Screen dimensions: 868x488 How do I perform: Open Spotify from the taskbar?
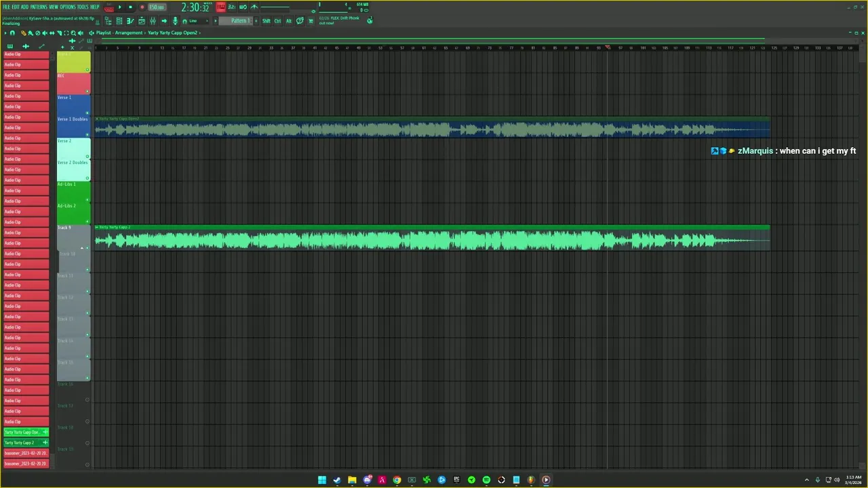pos(486,480)
